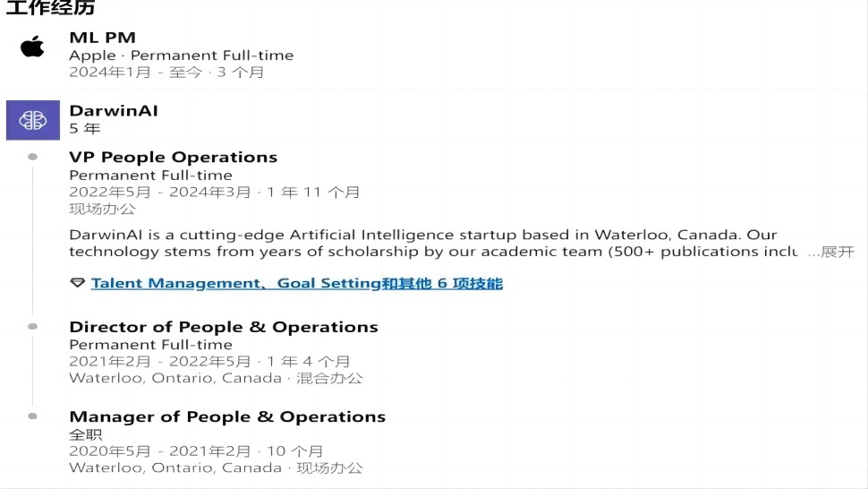Click the 混合办公 location line
The height and width of the screenshot is (489, 868).
(x=217, y=379)
